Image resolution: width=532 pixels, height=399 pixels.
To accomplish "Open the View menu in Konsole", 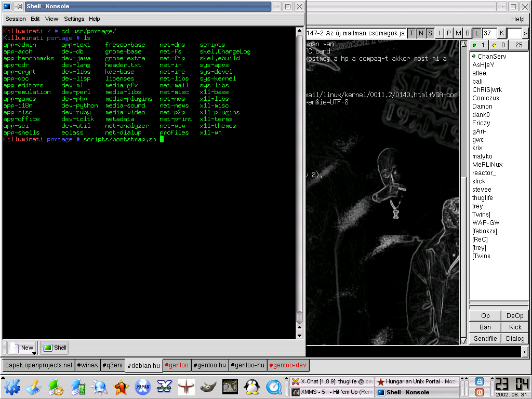I will [x=51, y=19].
